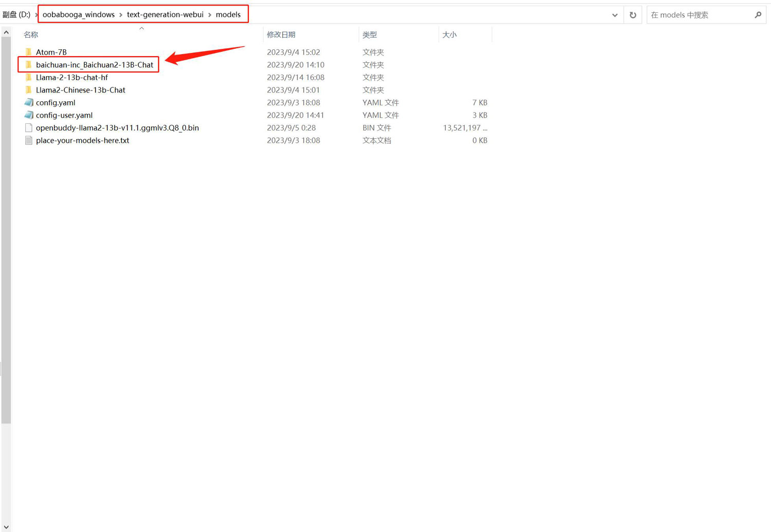771x532 pixels.
Task: Select the Atom-7B folder name
Action: point(51,52)
